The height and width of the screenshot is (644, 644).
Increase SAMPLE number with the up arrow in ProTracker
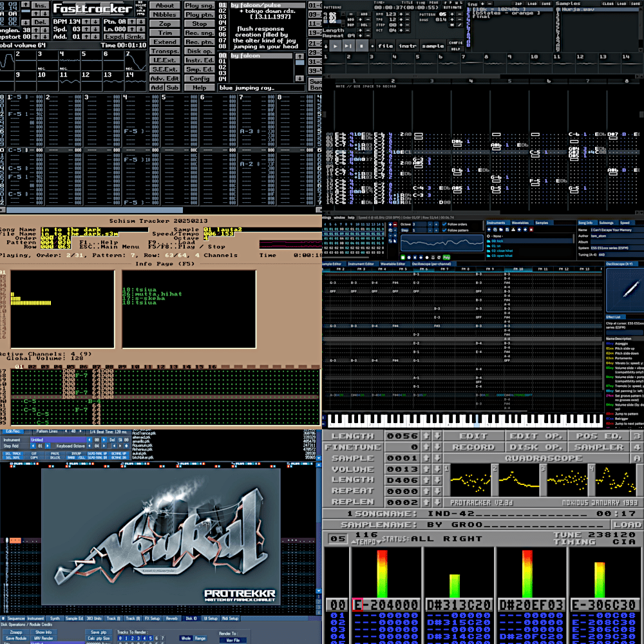click(426, 458)
